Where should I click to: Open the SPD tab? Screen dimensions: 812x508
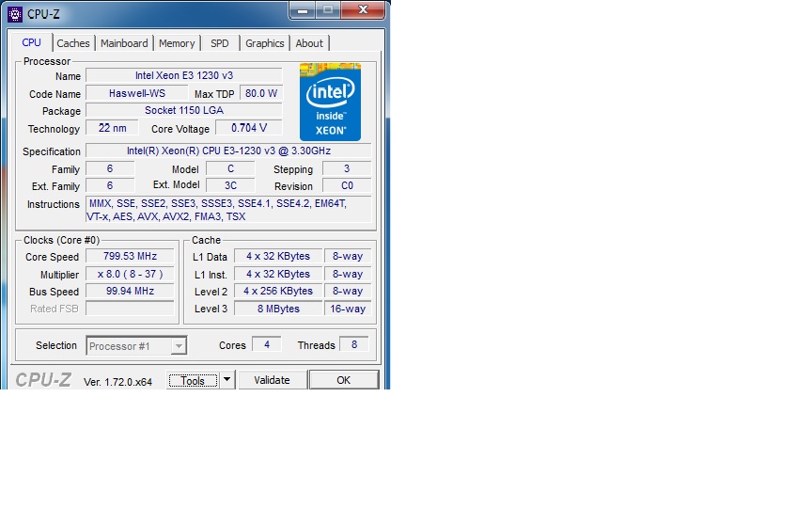click(220, 43)
